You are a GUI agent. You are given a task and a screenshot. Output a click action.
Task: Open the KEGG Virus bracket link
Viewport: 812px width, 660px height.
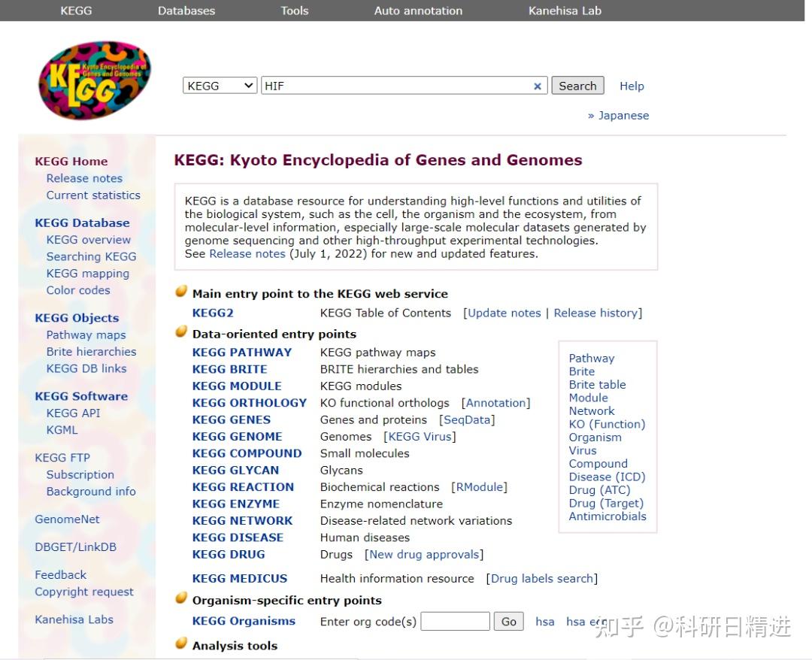[x=420, y=437]
